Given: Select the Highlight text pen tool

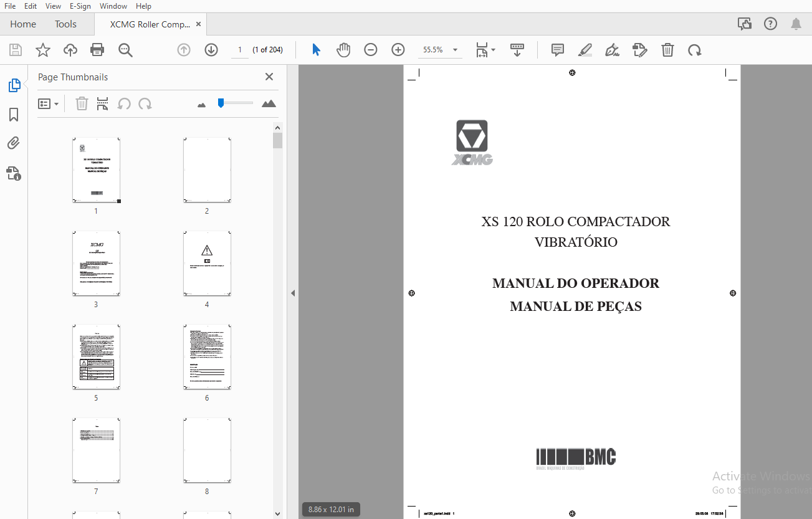Looking at the screenshot, I should [x=585, y=50].
